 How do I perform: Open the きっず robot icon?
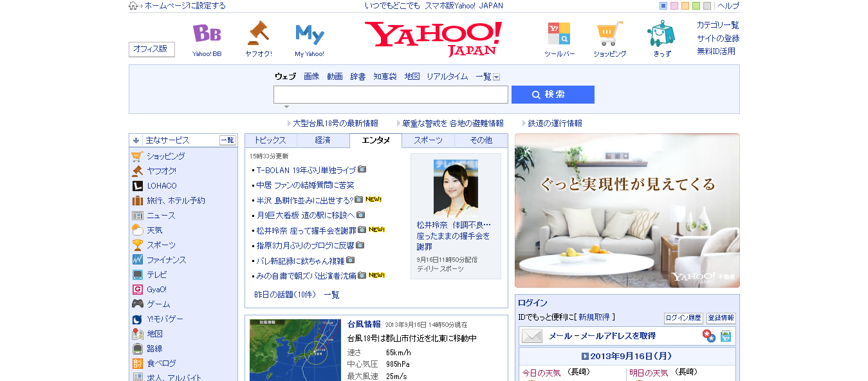[661, 33]
